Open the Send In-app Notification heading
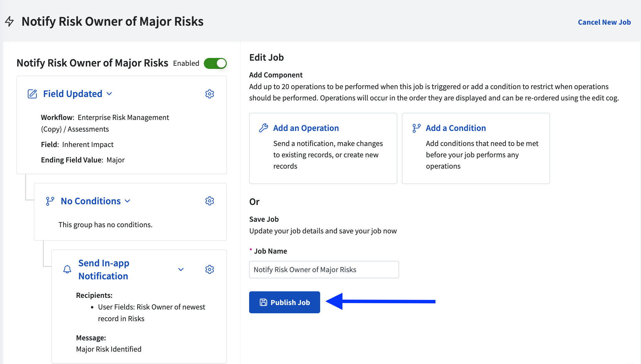 click(104, 269)
